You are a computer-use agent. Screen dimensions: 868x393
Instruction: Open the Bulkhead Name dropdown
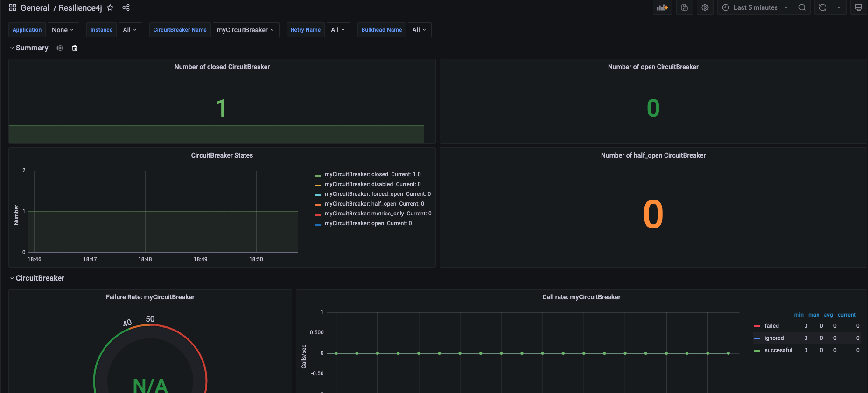click(x=420, y=30)
